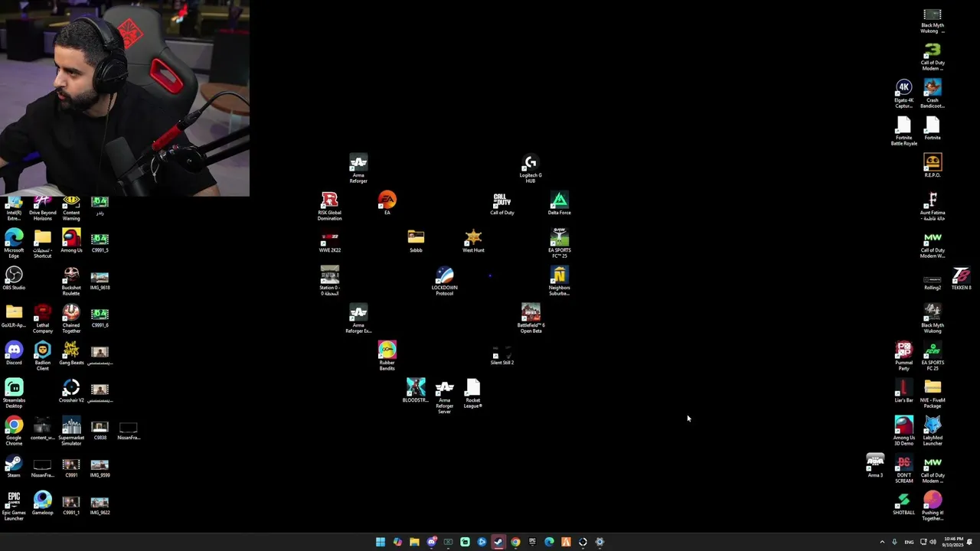Select the Among Us 3D Demo icon

point(904,431)
